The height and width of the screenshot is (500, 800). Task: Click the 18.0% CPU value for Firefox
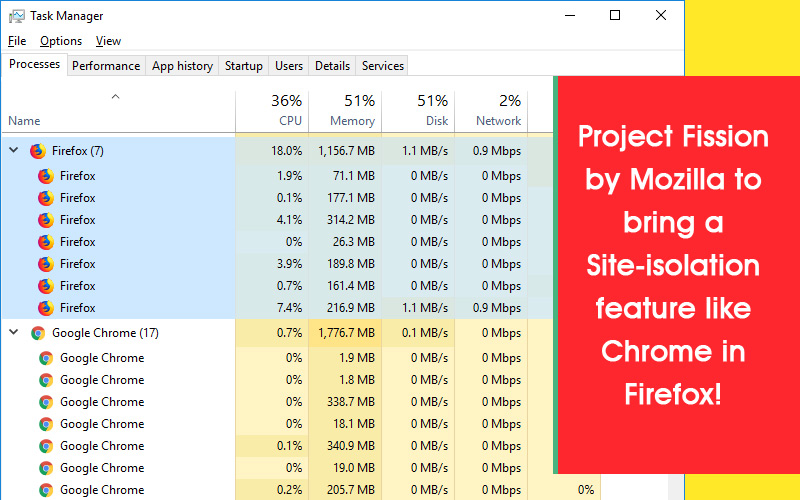point(286,151)
